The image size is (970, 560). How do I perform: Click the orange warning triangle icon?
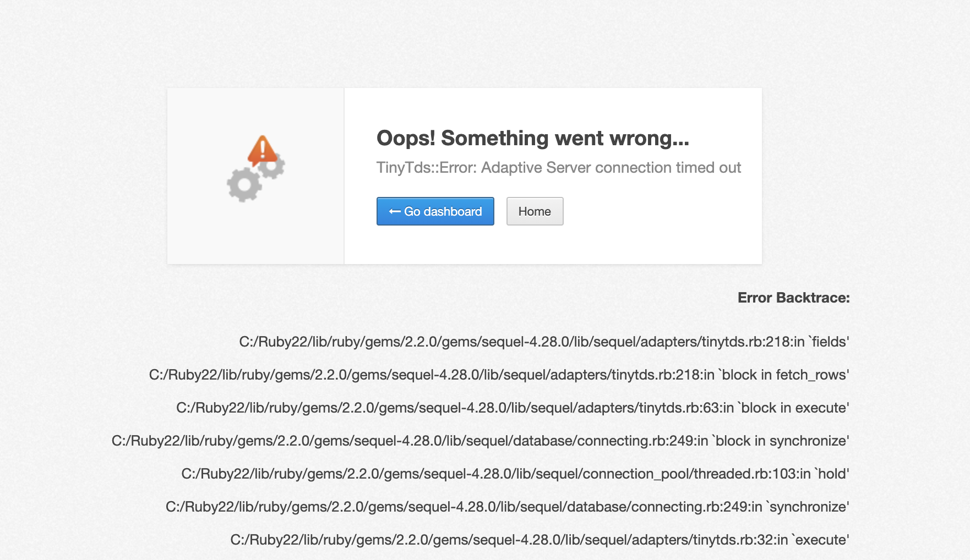point(262,150)
